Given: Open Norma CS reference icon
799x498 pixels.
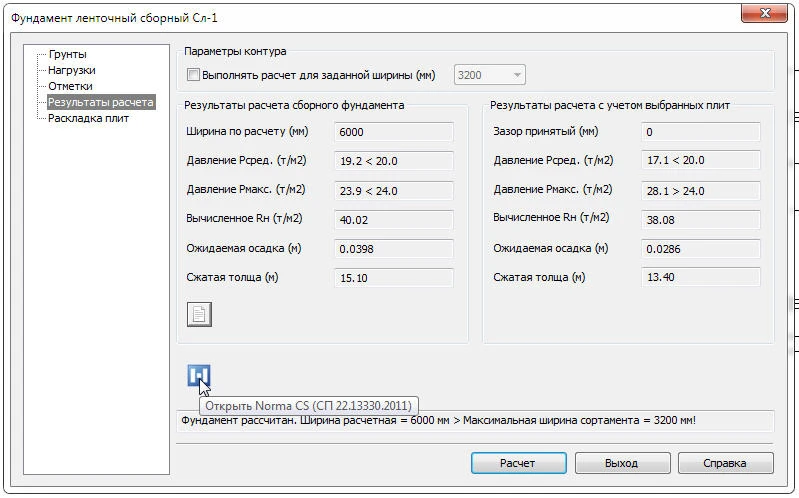Looking at the screenshot, I should point(198,377).
